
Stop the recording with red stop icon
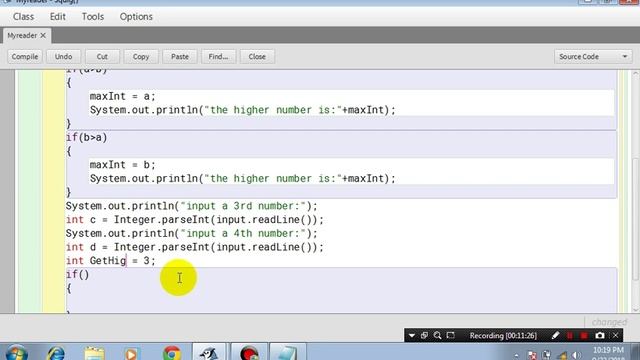coord(584,336)
